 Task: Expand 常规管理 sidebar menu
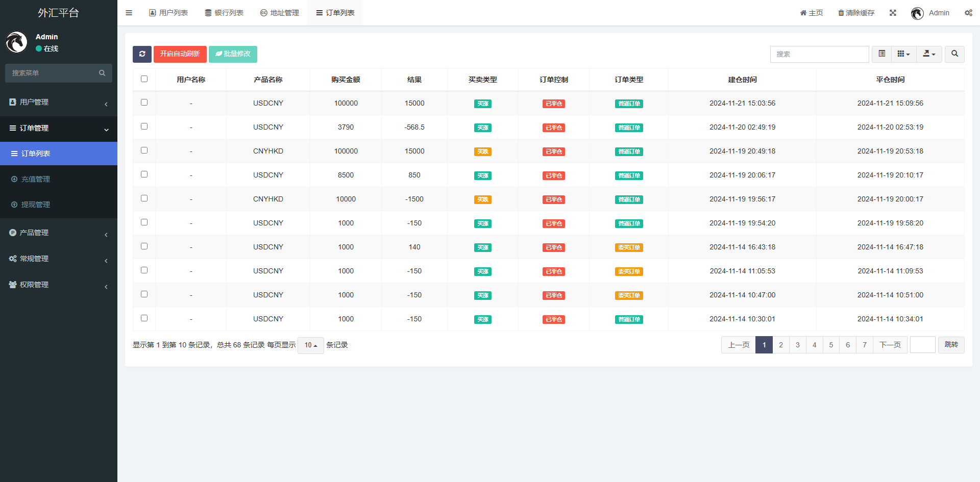(x=59, y=259)
